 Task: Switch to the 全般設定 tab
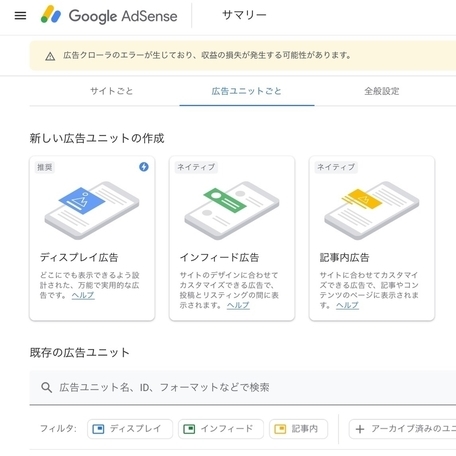click(x=382, y=91)
